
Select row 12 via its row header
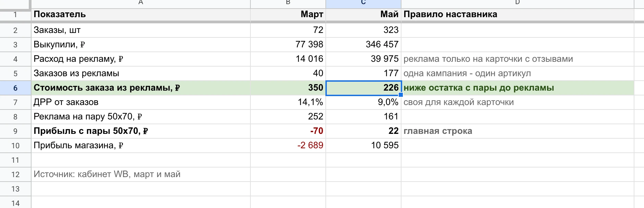coord(15,174)
